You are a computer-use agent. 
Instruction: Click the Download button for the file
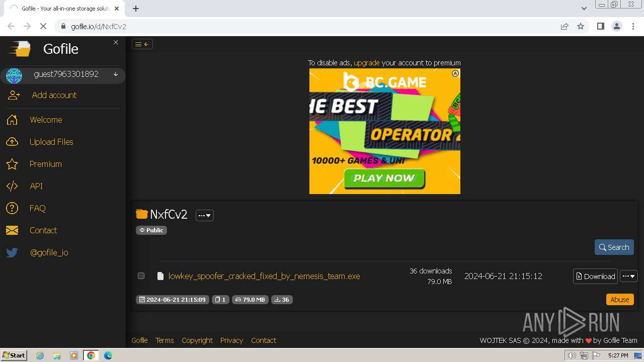(596, 276)
